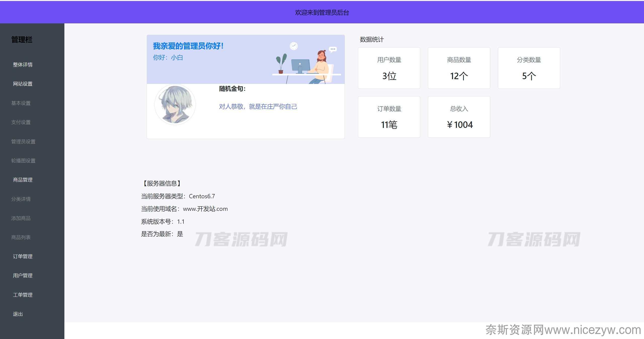
Task: Go to 用户管理 section
Action: click(x=23, y=275)
